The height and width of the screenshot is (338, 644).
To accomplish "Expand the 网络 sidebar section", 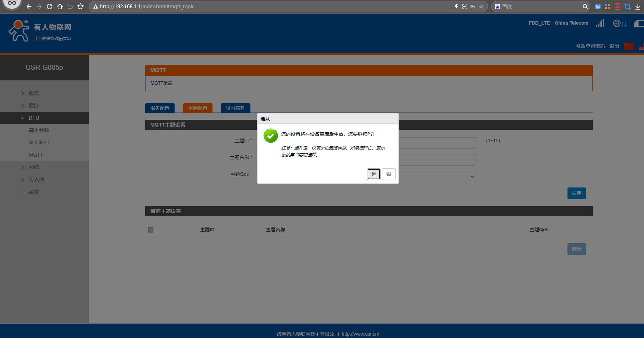I will coord(34,167).
